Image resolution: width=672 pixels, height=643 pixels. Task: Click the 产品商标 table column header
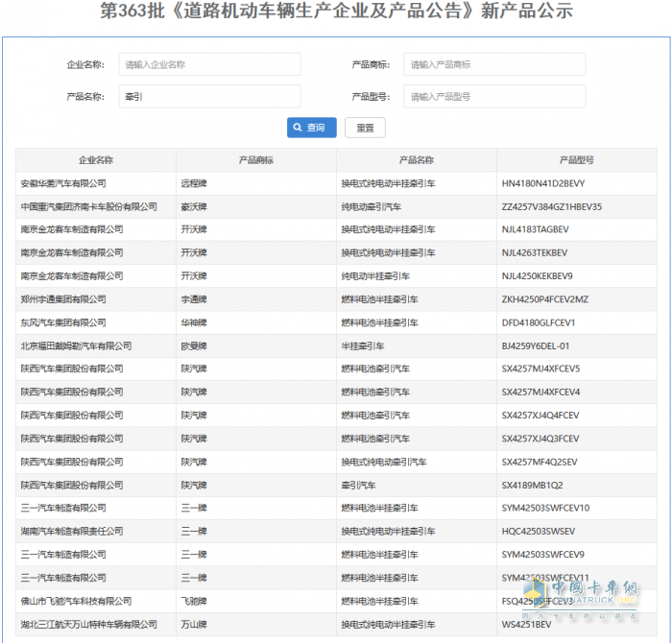click(255, 160)
